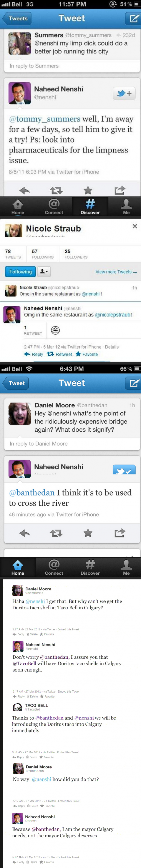Toggle the blue Following button
The height and width of the screenshot is (868, 141).
(x=20, y=272)
